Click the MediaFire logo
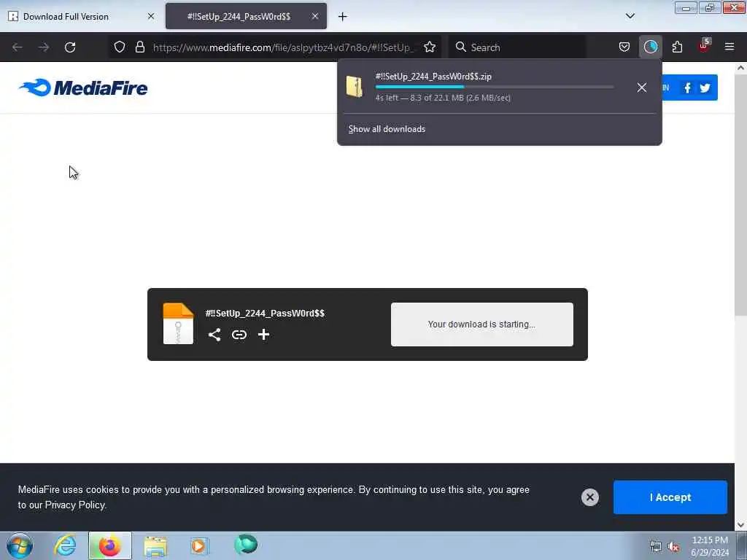This screenshot has width=747, height=560. [x=83, y=87]
